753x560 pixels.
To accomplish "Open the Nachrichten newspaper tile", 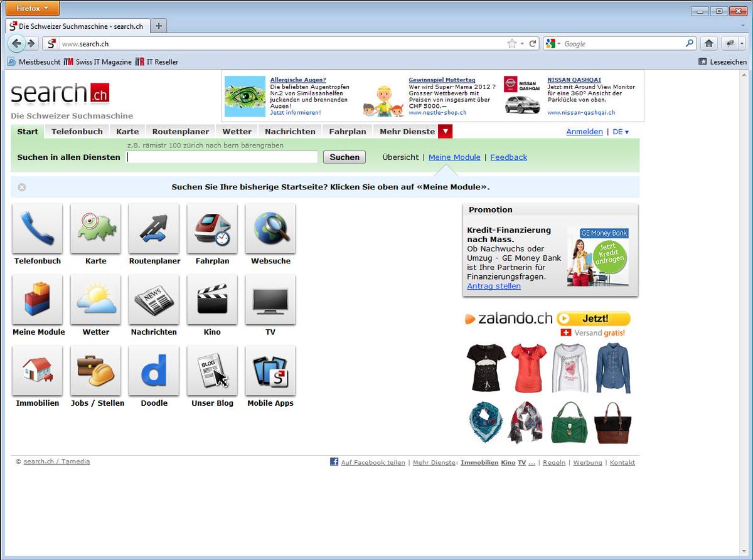I will tap(154, 299).
